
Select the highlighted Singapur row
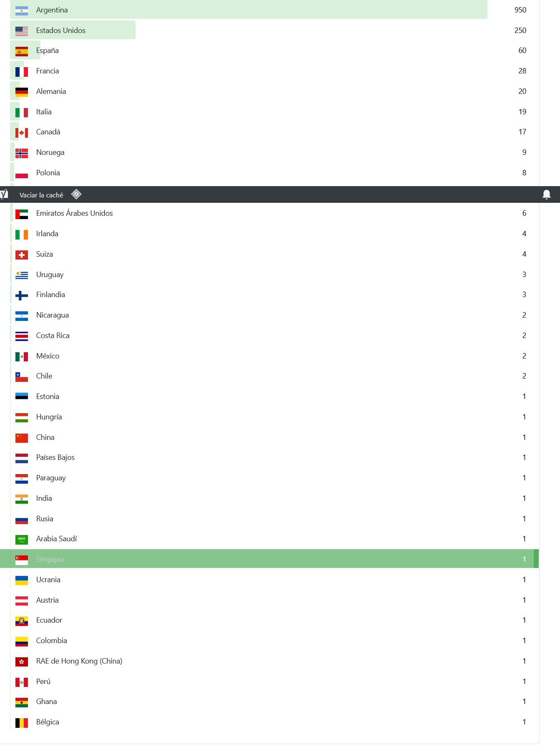point(269,559)
